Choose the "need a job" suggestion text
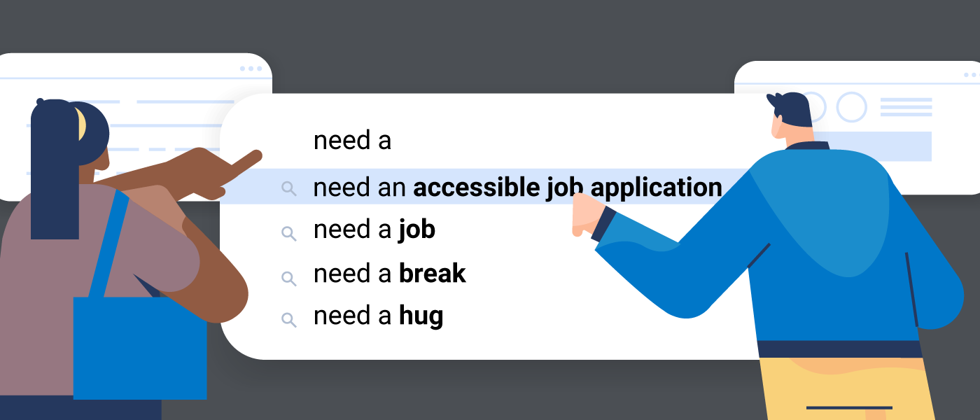 (374, 230)
